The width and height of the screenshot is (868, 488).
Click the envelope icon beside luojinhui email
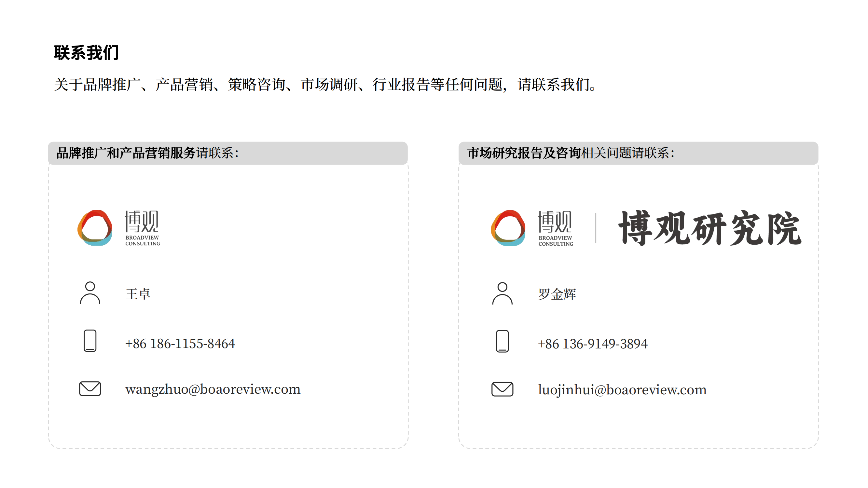click(502, 389)
